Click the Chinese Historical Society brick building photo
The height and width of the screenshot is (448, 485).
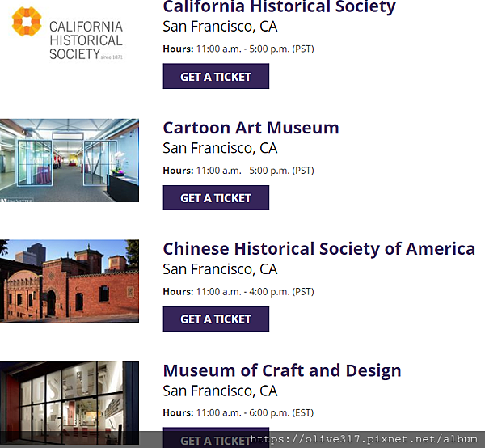pyautogui.click(x=70, y=281)
